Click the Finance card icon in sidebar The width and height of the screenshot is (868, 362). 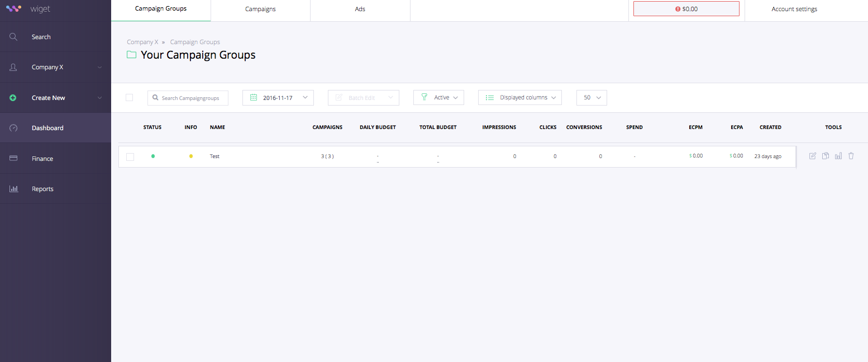tap(13, 159)
